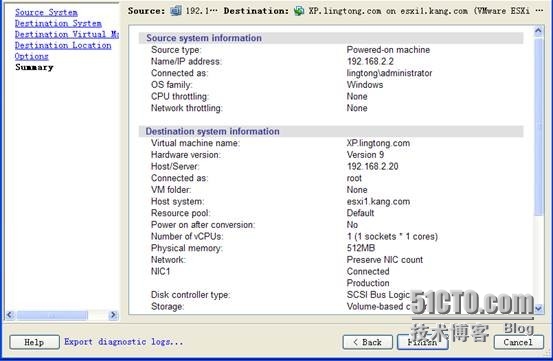Image resolution: width=553 pixels, height=361 pixels.
Task: Select the VM folder label
Action: pos(171,190)
